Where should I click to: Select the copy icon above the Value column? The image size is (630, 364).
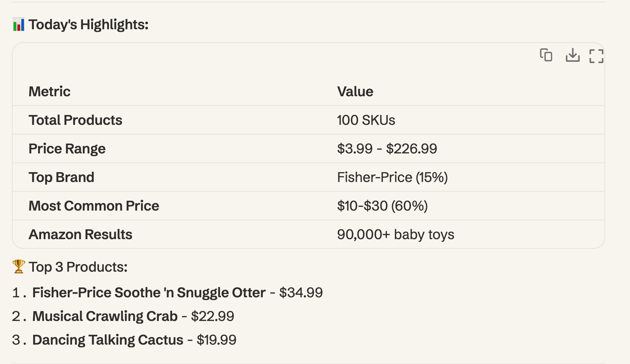546,56
